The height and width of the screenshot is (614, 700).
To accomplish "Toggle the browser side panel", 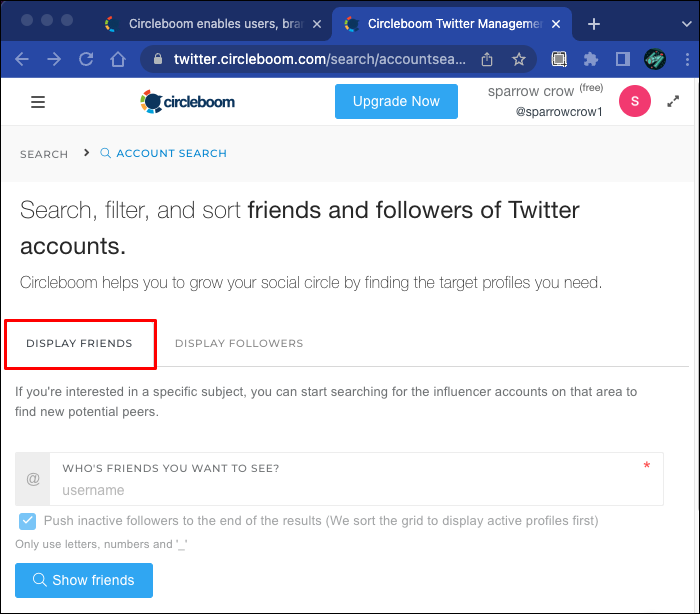I will click(x=623, y=59).
